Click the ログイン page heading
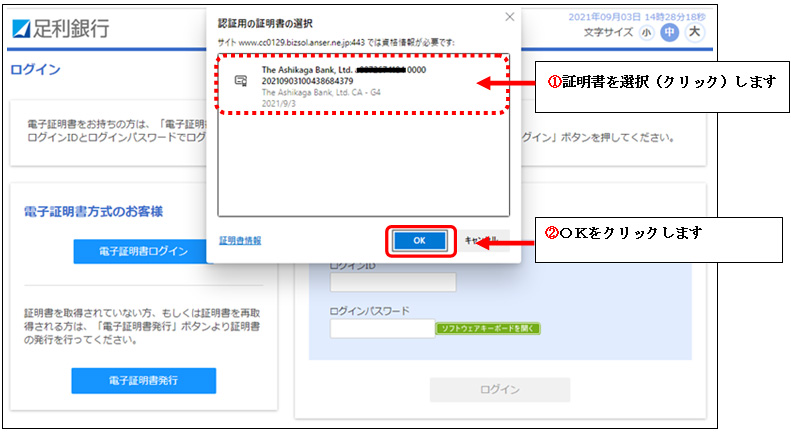This screenshot has height=433, width=791. [x=35, y=70]
